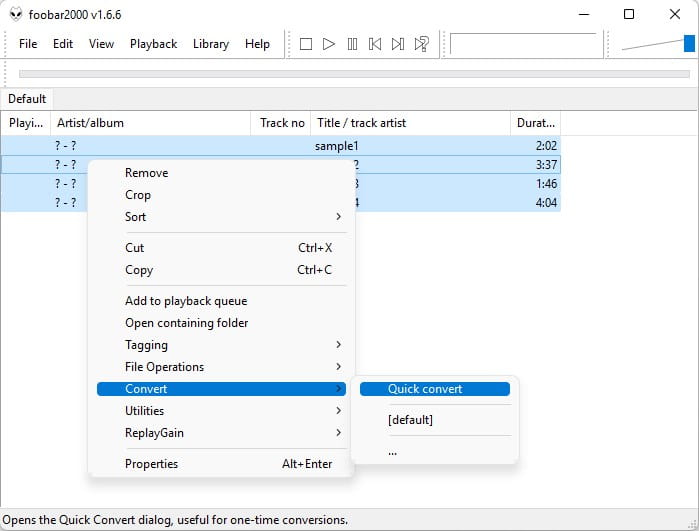
Task: Click the playback seek bar
Action: coord(354,74)
